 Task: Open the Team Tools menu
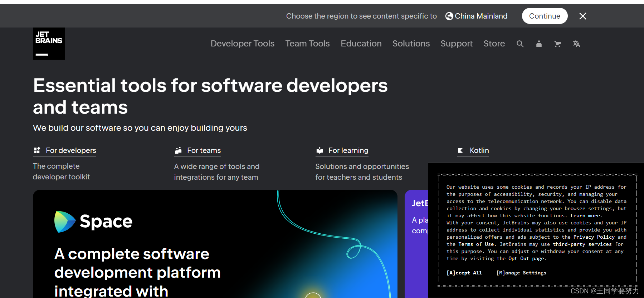point(307,44)
